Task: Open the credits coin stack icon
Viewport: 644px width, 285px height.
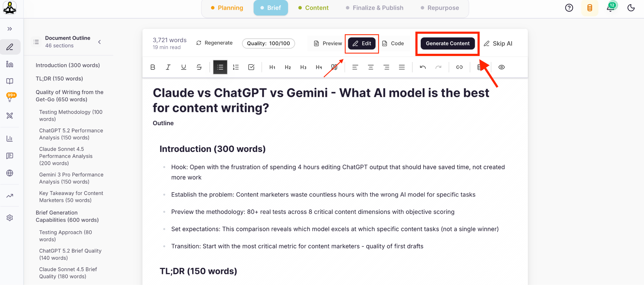Action: [x=590, y=8]
